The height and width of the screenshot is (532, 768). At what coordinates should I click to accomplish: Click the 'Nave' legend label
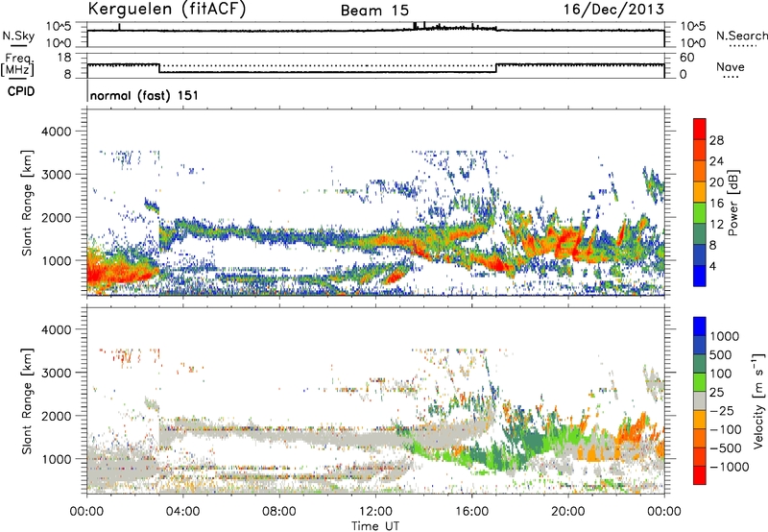point(731,66)
